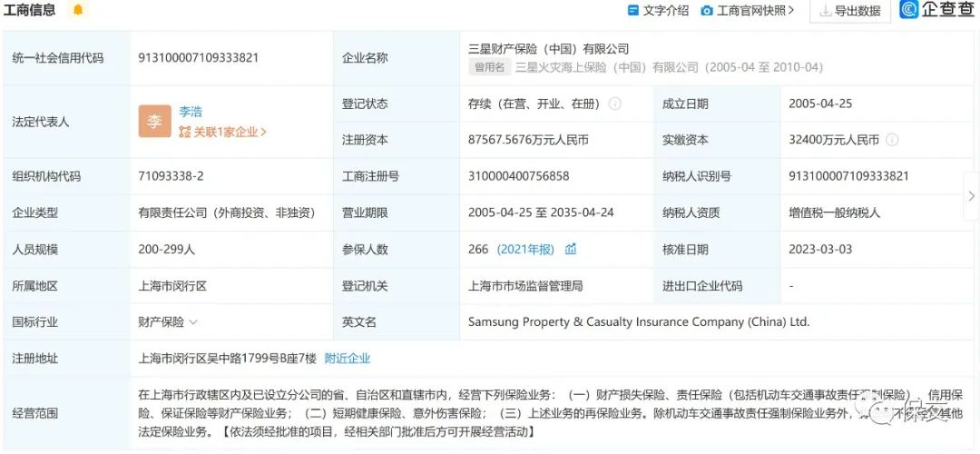Click establishment date 2005-04-25
The image size is (980, 454).
click(820, 104)
